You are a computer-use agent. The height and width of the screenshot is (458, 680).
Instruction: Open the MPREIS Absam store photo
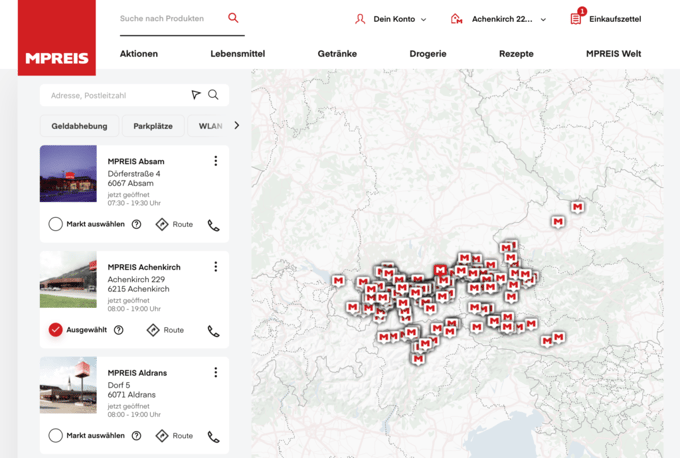pos(68,173)
